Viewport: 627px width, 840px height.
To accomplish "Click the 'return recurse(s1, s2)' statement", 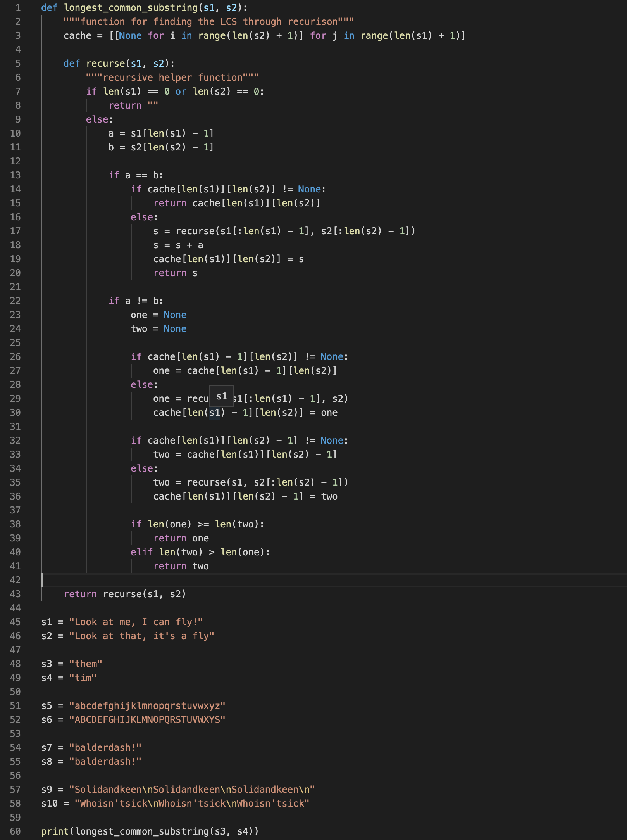I will (125, 594).
